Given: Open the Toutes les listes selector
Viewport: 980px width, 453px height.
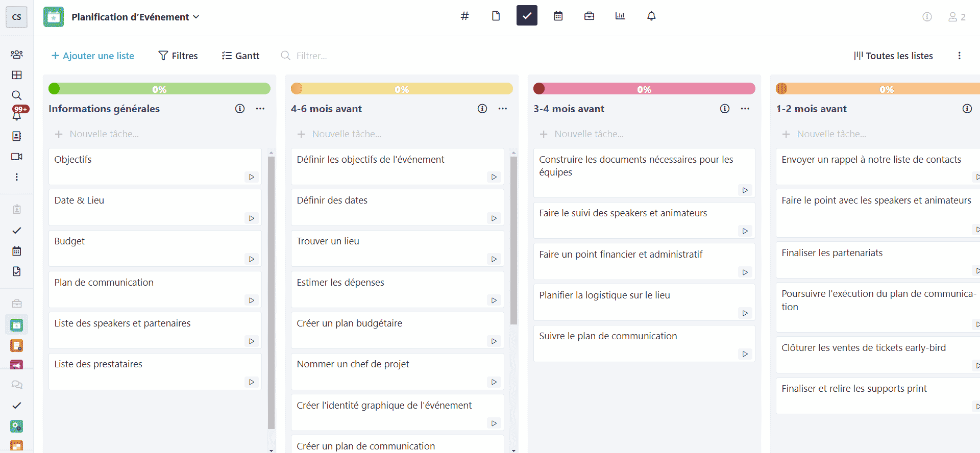Looking at the screenshot, I should click(894, 56).
